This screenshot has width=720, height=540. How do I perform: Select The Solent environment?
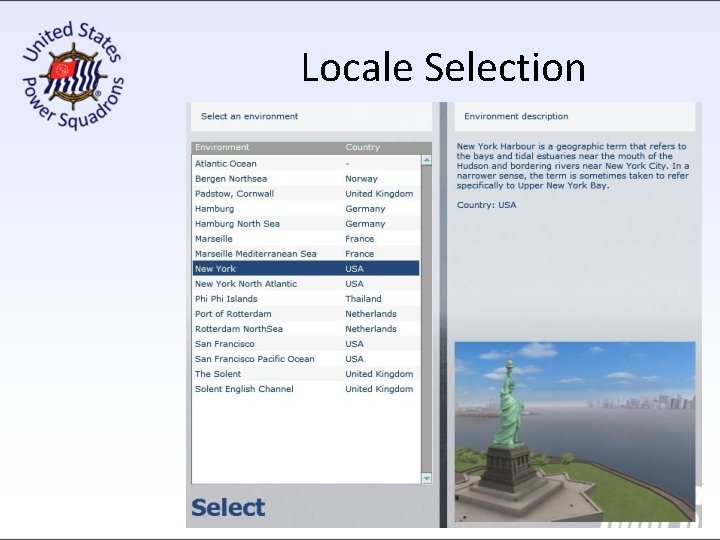[x=306, y=374]
